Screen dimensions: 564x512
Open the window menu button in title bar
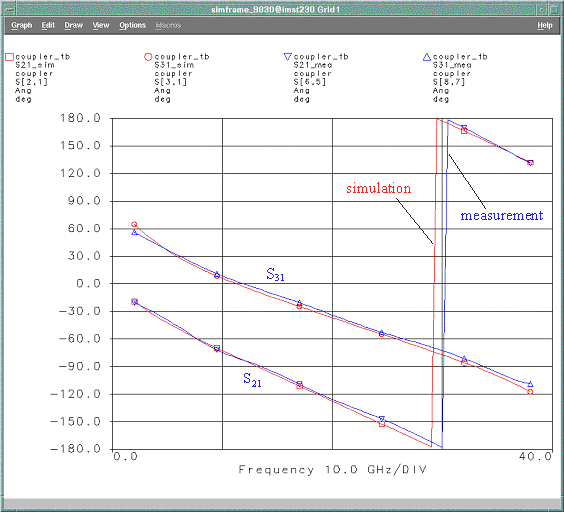point(10,9)
